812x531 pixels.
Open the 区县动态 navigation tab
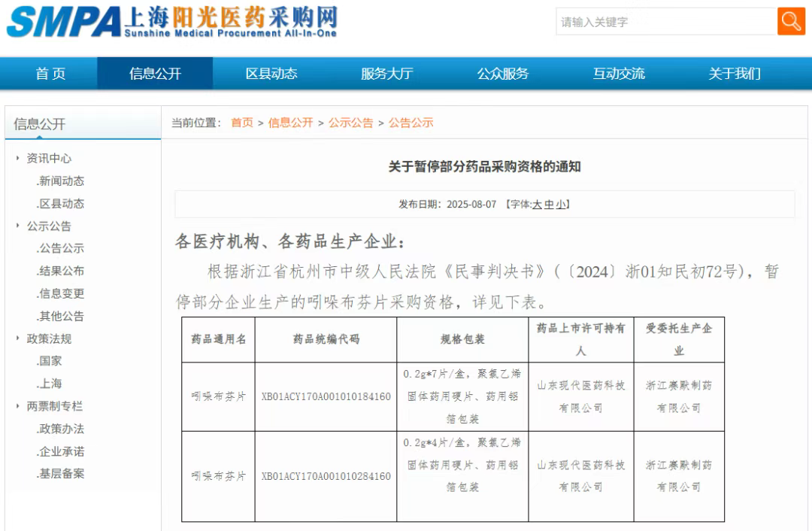[271, 74]
